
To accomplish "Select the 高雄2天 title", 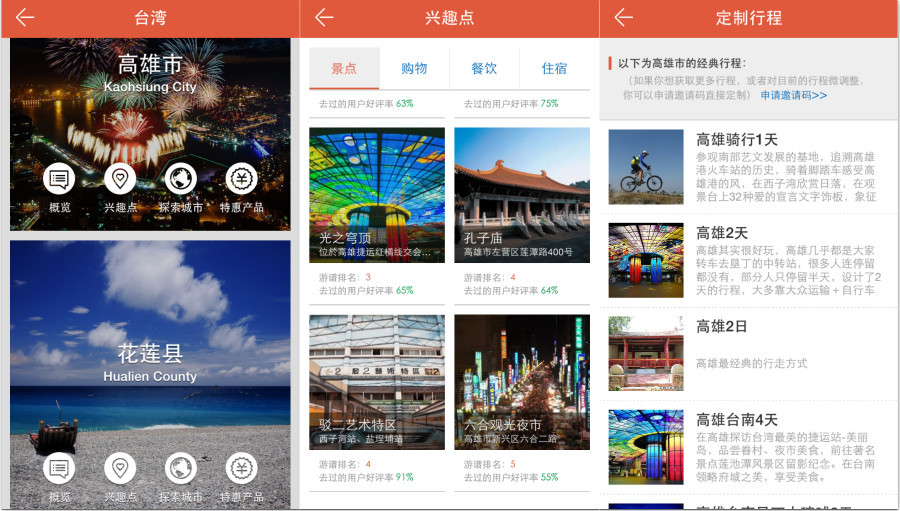I will tap(721, 233).
